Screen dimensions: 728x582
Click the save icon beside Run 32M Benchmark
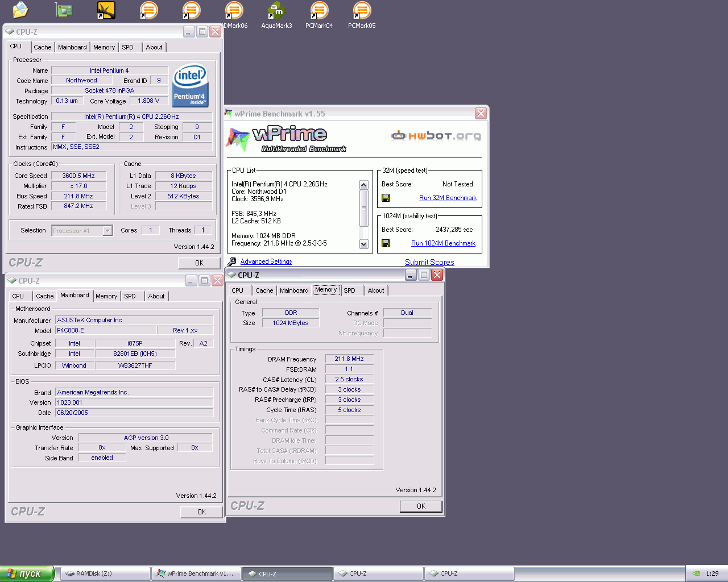pyautogui.click(x=386, y=198)
